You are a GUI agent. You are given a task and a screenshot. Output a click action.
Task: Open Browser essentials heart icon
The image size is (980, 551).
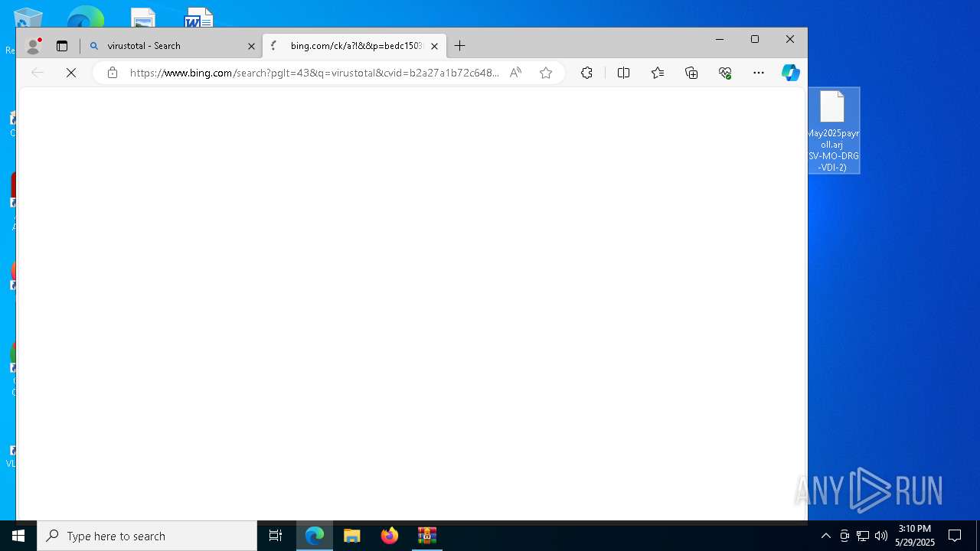725,73
